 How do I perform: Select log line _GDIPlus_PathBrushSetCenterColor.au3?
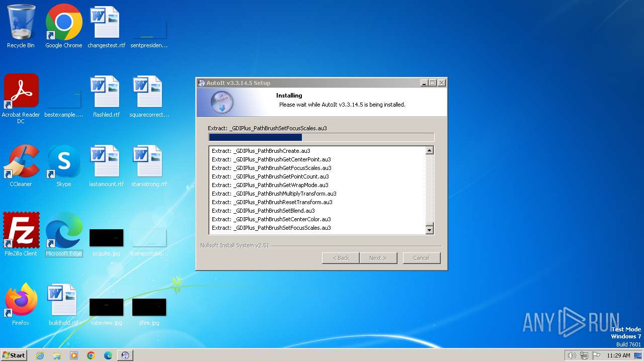click(x=271, y=219)
